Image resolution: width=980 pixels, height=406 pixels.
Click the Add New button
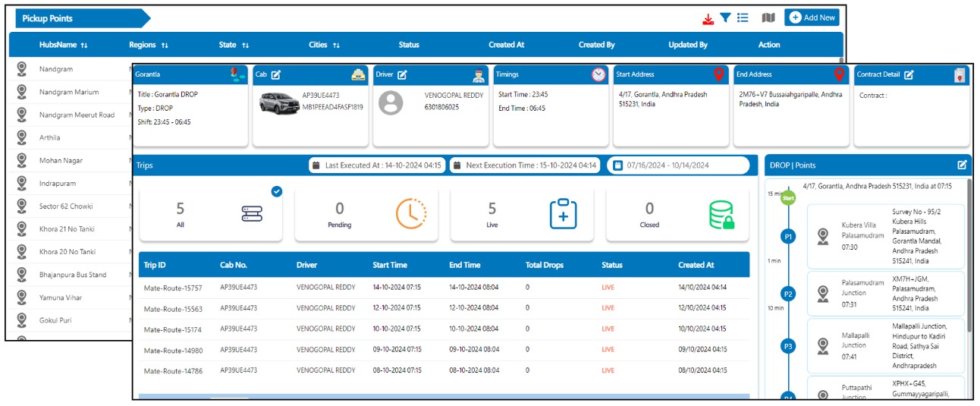pyautogui.click(x=812, y=17)
